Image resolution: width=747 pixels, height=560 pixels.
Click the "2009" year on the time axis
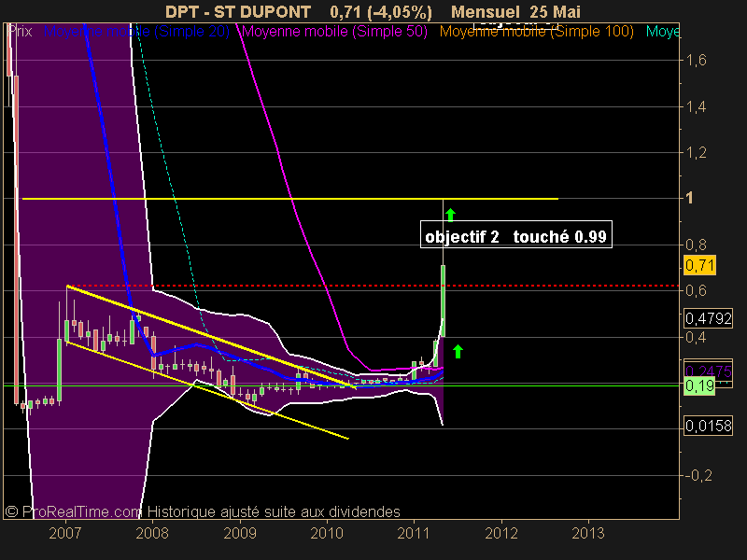[x=240, y=533]
